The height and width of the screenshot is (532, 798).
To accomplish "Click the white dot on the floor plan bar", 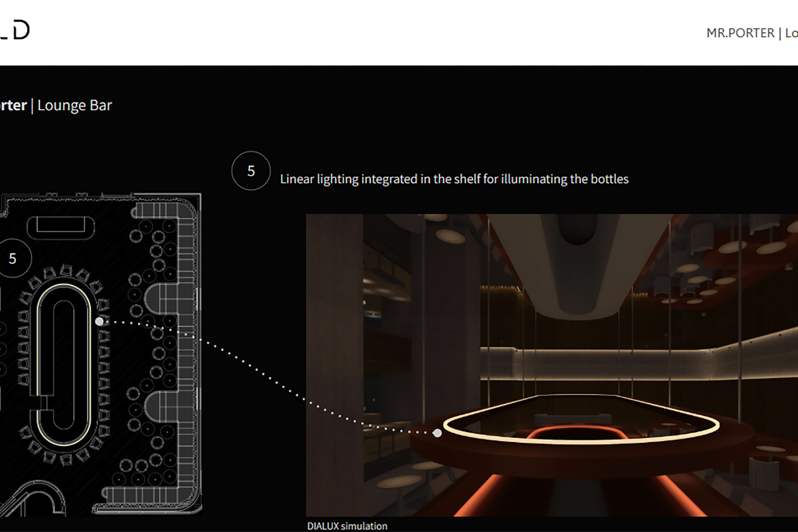I will (x=99, y=321).
